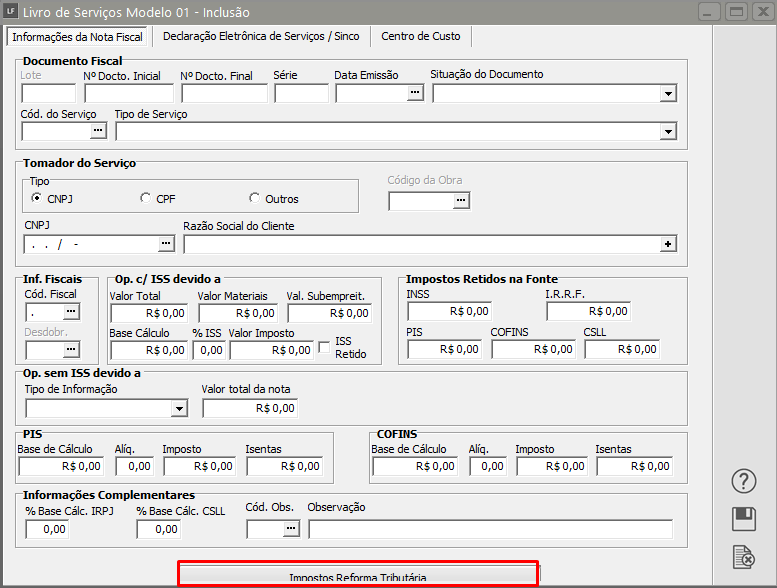Open the Desdobr. lookup button
The image size is (777, 588).
tap(71, 349)
